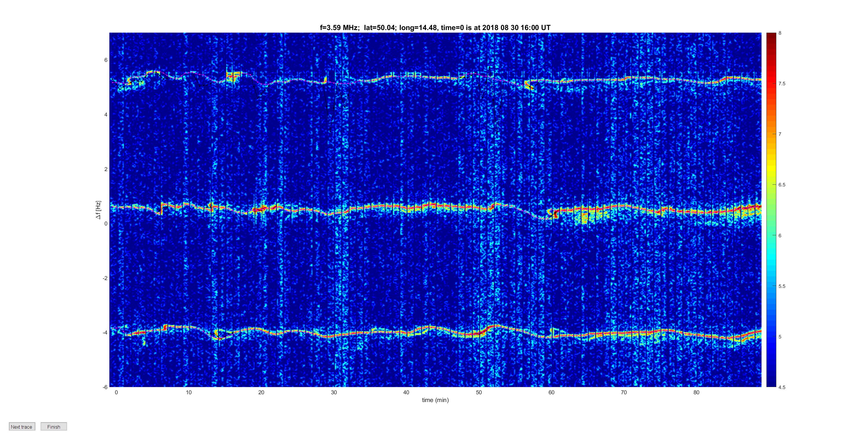This screenshot has width=868, height=435.
Task: Click y-axis tick label -4
Action: click(x=105, y=333)
